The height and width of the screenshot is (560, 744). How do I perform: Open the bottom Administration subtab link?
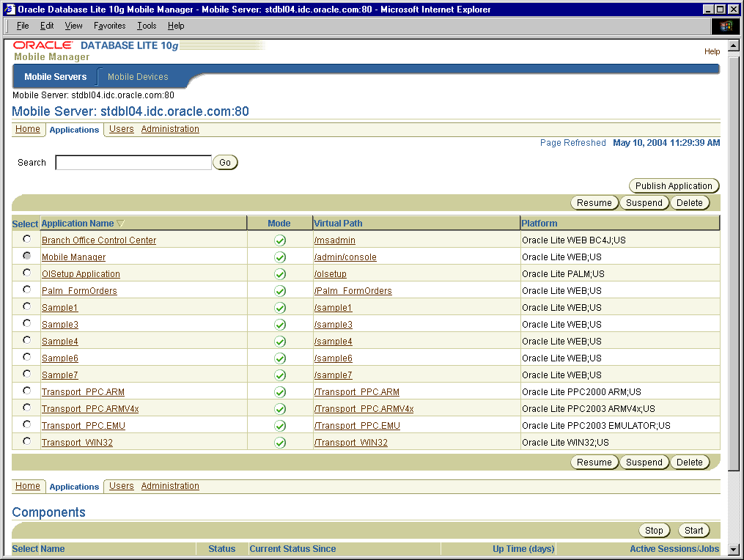coord(170,486)
